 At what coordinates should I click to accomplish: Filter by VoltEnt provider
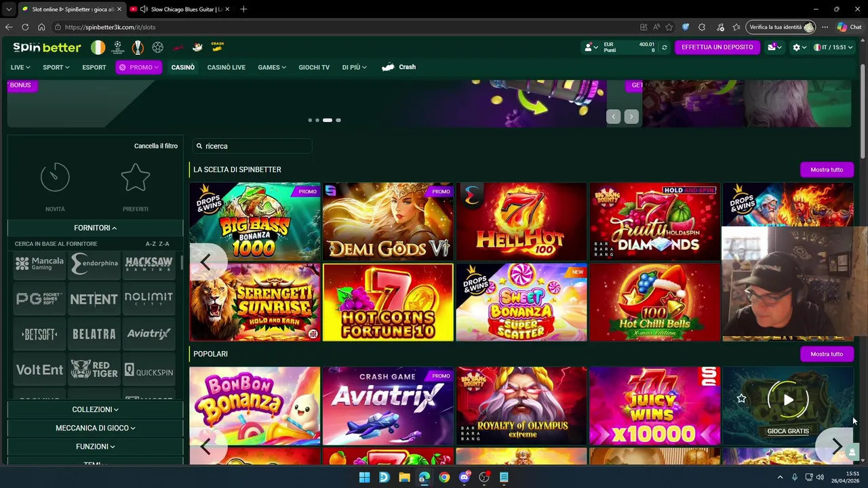point(39,370)
